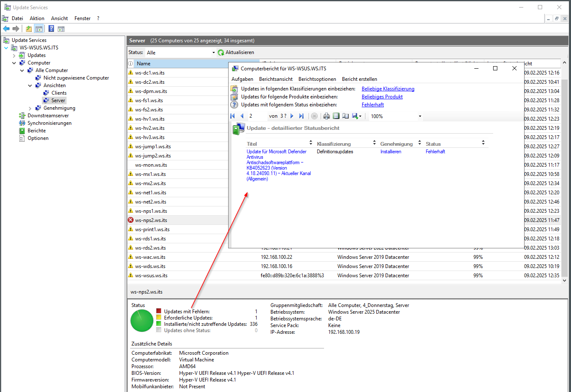The image size is (571, 392).
Task: Click the Installieren approval link in report
Action: pos(391,152)
